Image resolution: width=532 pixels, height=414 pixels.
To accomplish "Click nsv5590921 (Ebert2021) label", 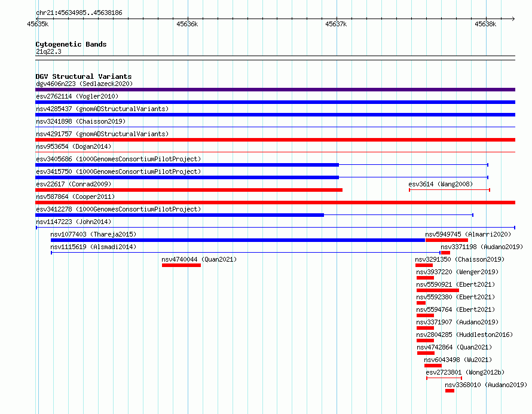I will [x=455, y=284].
